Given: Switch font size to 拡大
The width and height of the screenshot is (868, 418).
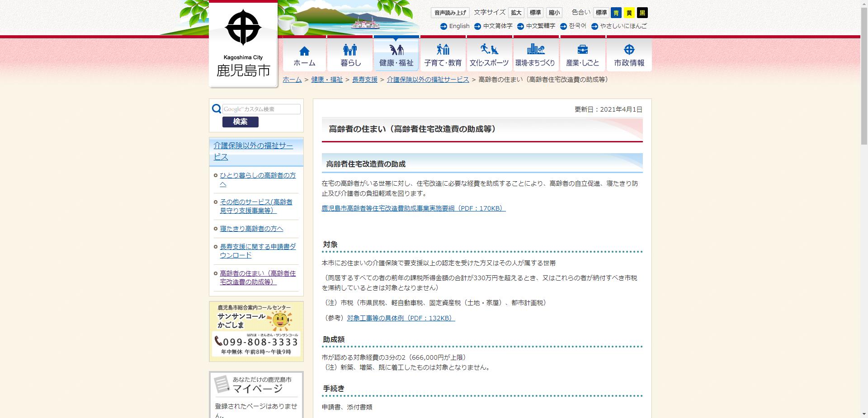Looking at the screenshot, I should tap(516, 12).
